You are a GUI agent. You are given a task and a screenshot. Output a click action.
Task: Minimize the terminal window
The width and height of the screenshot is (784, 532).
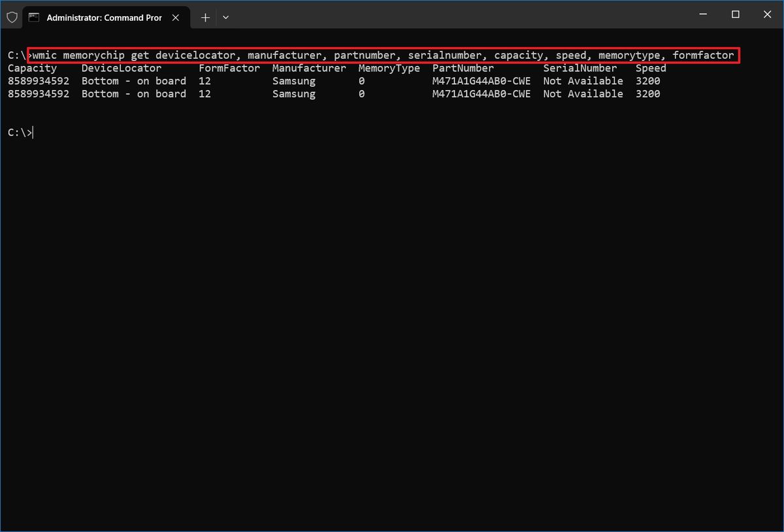click(702, 14)
